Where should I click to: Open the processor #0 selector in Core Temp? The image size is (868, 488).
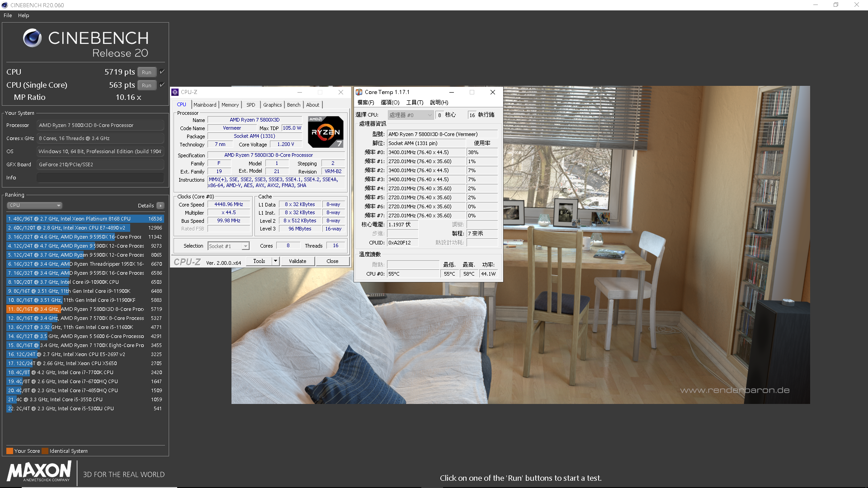[x=410, y=115]
